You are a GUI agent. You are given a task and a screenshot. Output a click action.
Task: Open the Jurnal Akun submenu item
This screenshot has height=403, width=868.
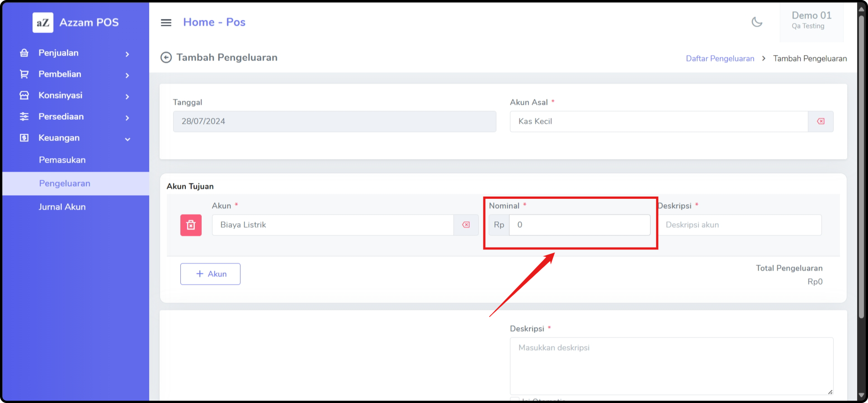(x=62, y=207)
